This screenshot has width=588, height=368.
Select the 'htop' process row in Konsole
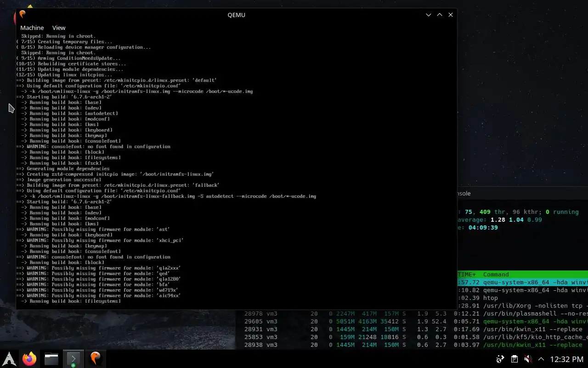[x=523, y=298]
